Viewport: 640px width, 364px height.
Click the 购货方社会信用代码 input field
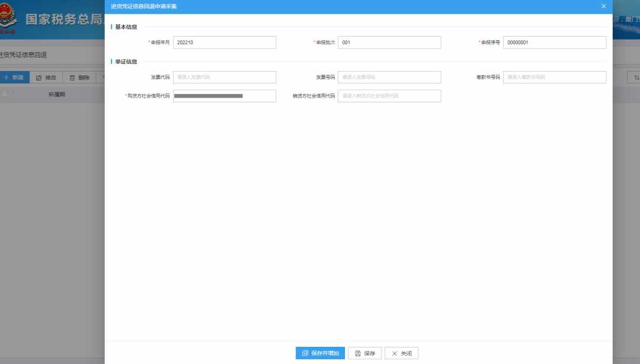(225, 96)
